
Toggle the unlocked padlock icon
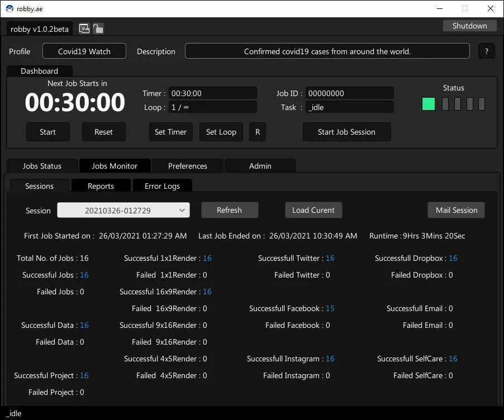tap(98, 28)
